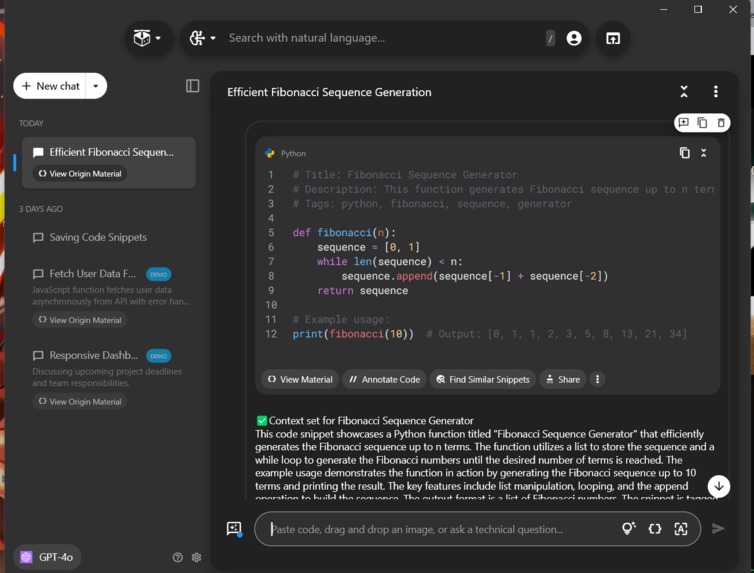Viewport: 754px width, 573px height.
Task: Collapse the conversation with header collapse icon
Action: point(684,91)
